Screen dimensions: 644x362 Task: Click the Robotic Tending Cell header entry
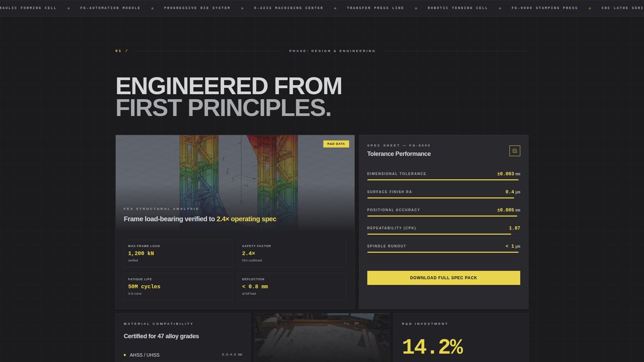click(457, 7)
